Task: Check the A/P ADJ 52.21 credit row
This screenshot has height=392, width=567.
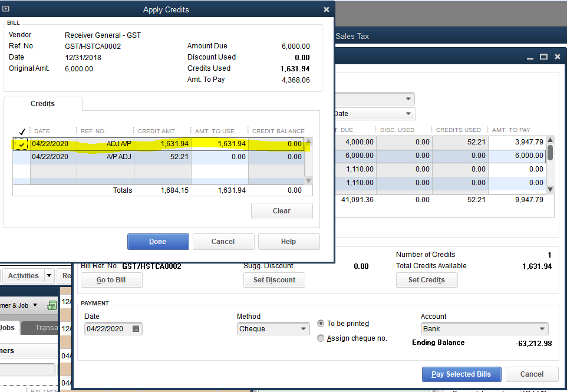Action: pyautogui.click(x=21, y=157)
